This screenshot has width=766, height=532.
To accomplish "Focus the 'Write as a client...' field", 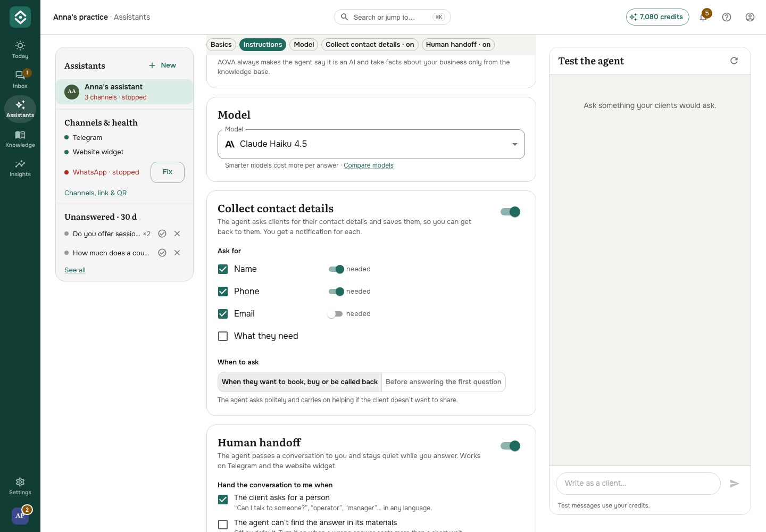I will 638,484.
